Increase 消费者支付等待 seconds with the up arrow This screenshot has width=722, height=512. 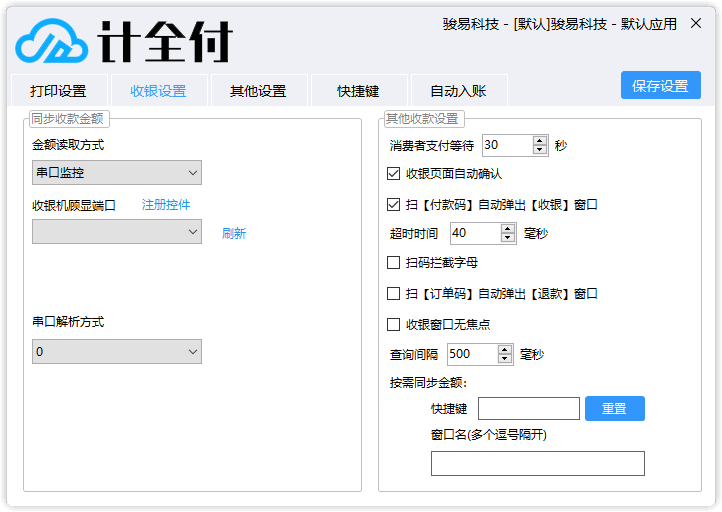pyautogui.click(x=540, y=141)
